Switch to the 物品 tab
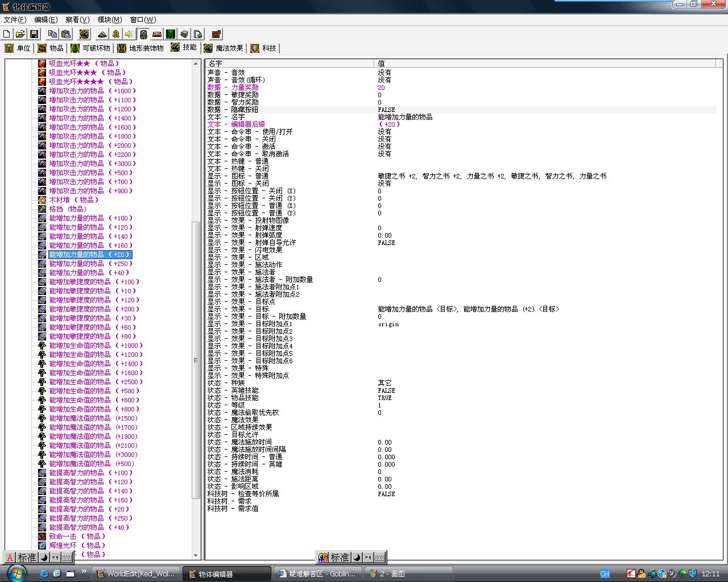728x582 pixels. click(x=51, y=48)
